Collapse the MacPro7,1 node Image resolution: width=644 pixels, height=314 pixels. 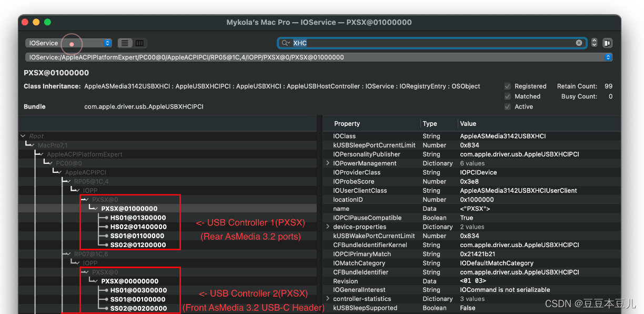point(33,145)
